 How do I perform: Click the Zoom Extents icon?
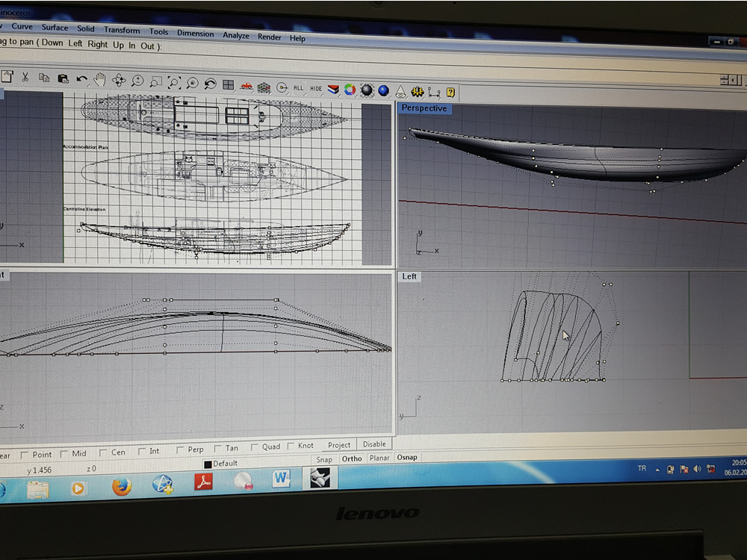pos(174,83)
